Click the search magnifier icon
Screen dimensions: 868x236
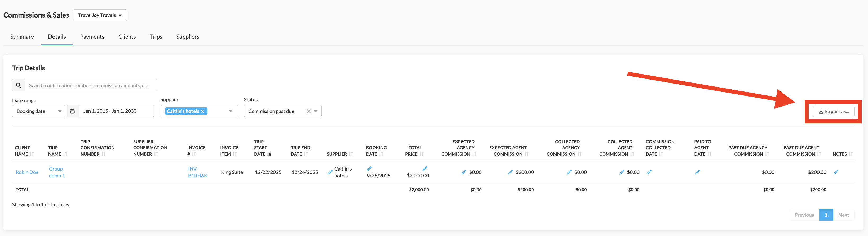[19, 85]
